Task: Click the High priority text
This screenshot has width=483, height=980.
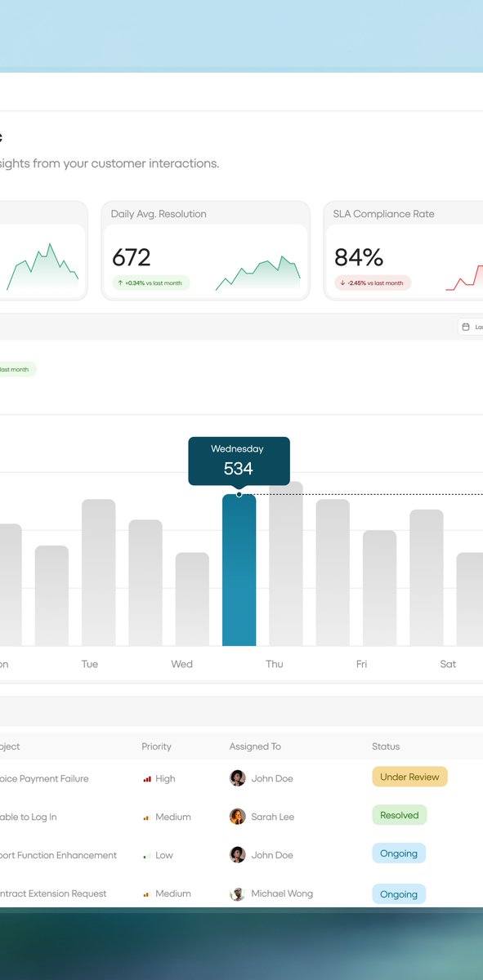Action: 165,779
